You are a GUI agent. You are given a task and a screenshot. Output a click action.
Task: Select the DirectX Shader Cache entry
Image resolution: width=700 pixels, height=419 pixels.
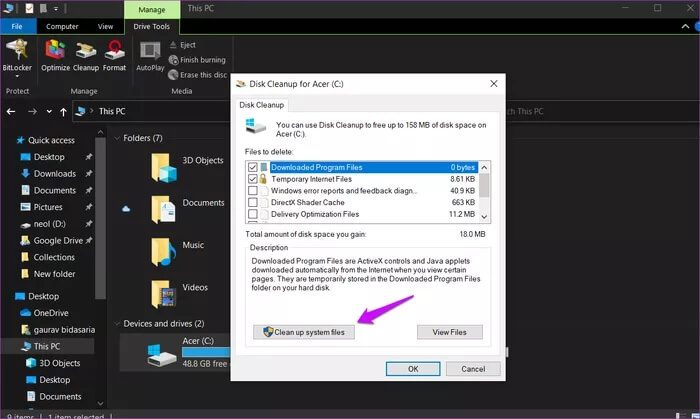tap(308, 202)
